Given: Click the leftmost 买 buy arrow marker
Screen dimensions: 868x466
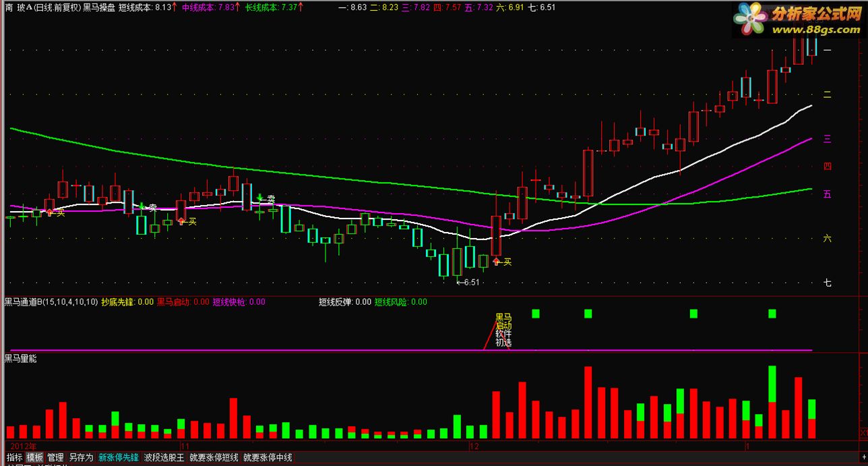Looking at the screenshot, I should 49,213.
